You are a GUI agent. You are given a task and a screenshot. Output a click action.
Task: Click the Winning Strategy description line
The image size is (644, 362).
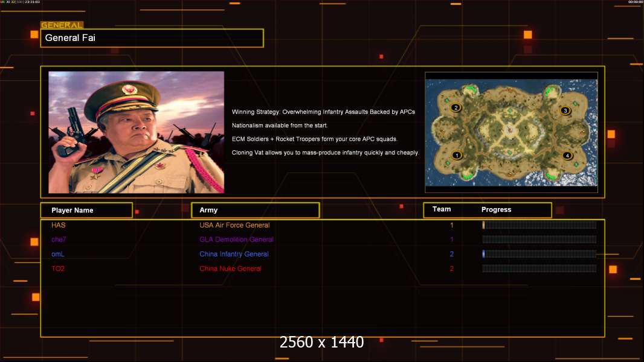(x=323, y=112)
